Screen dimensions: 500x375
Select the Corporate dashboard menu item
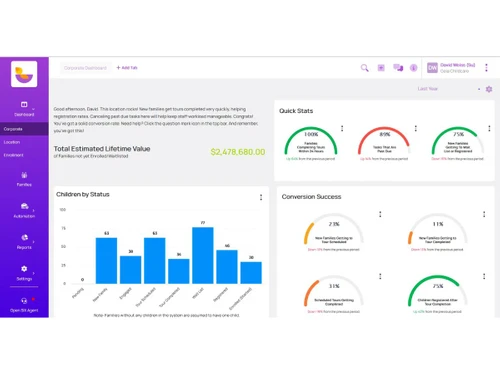24,129
